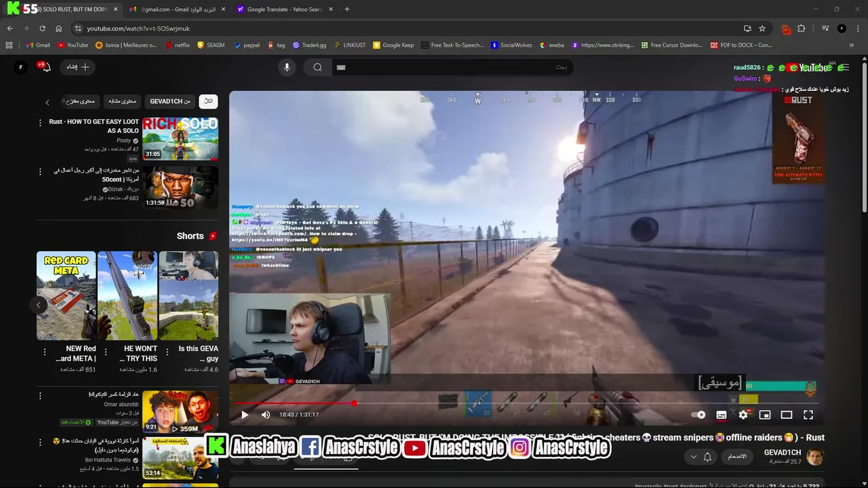Click the Join (الانضمام) button

point(737,457)
